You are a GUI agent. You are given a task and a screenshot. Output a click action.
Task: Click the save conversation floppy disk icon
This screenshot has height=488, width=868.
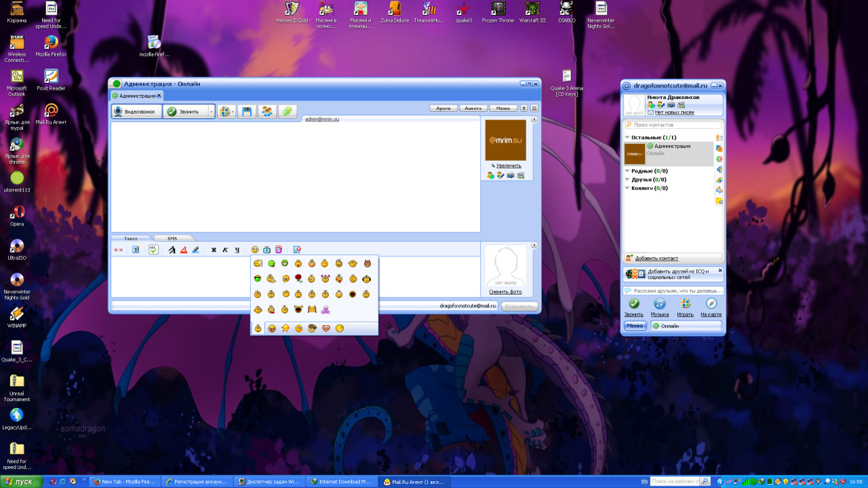tap(247, 112)
